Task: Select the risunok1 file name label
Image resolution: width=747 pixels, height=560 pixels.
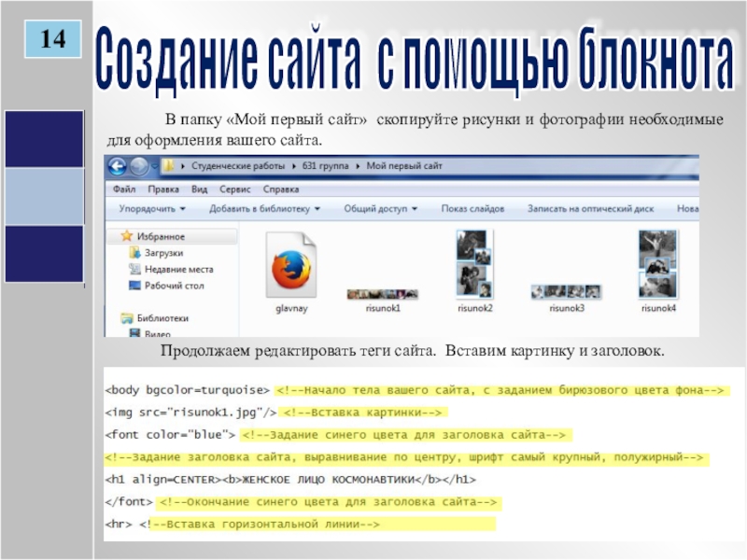Action: (383, 308)
